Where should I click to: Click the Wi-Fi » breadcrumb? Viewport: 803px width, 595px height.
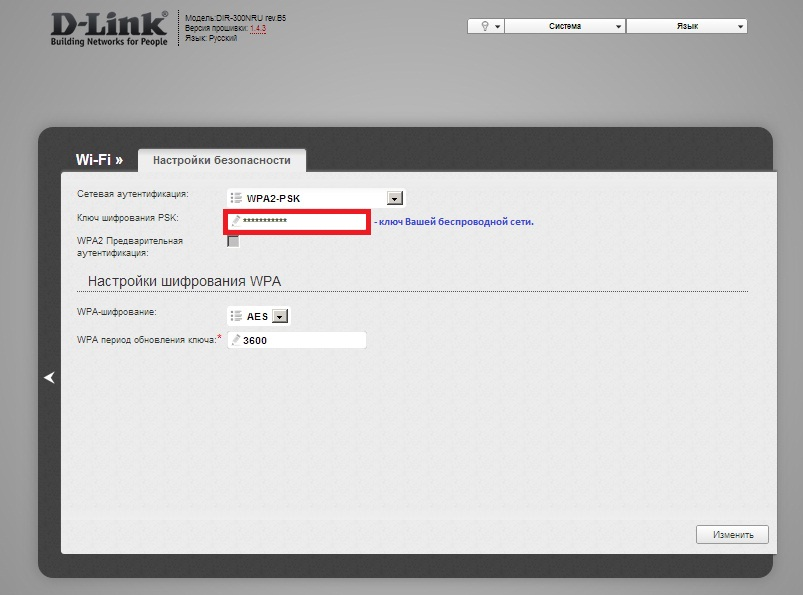(x=99, y=160)
